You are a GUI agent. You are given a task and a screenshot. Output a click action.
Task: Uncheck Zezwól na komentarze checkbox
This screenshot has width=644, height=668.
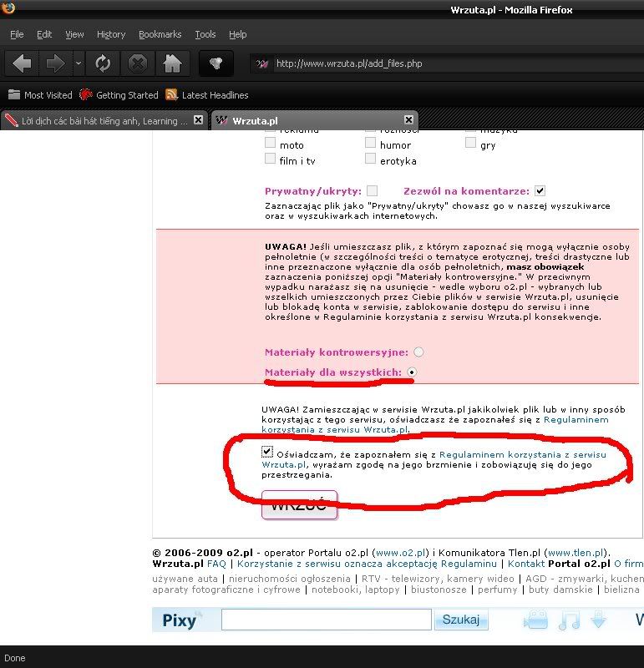pos(540,190)
